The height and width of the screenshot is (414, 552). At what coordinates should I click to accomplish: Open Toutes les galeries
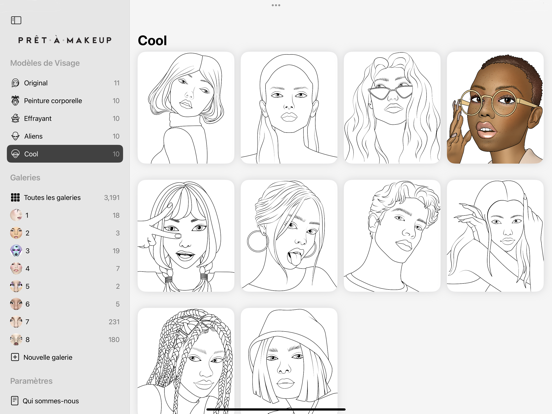click(x=65, y=197)
